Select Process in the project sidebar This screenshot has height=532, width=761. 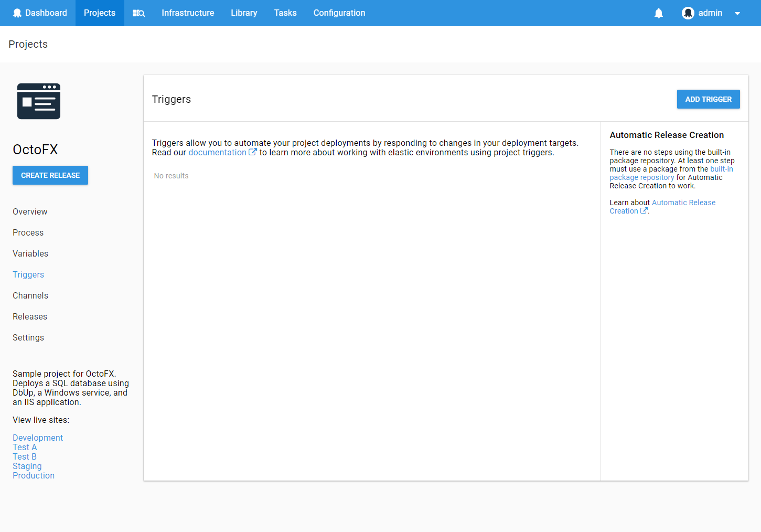(28, 232)
